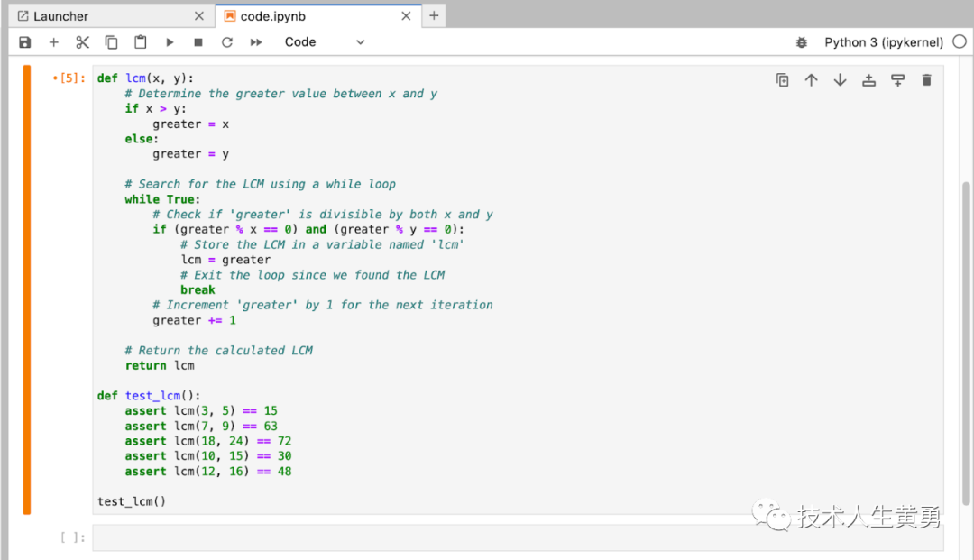
Task: Insert a cell above the current one
Action: pyautogui.click(x=868, y=79)
